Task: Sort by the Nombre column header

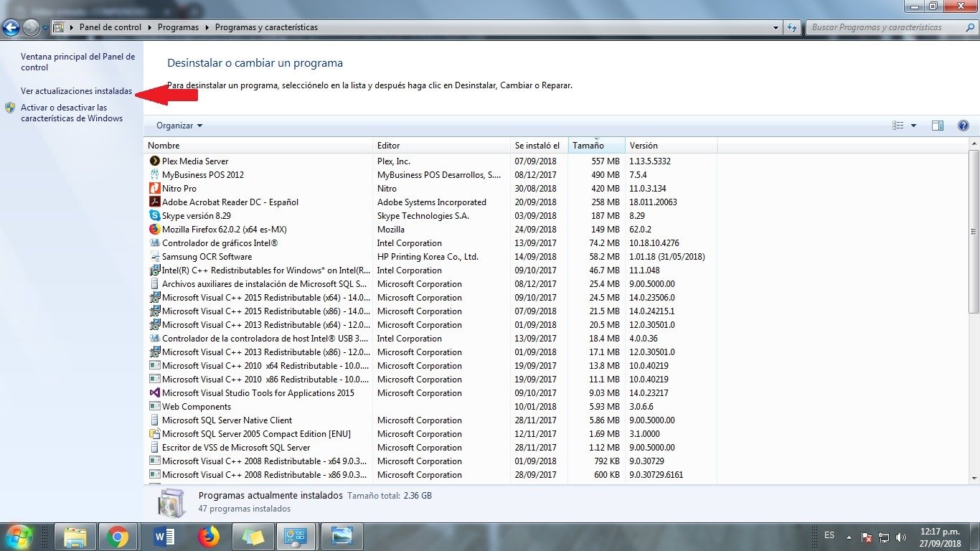Action: click(258, 146)
